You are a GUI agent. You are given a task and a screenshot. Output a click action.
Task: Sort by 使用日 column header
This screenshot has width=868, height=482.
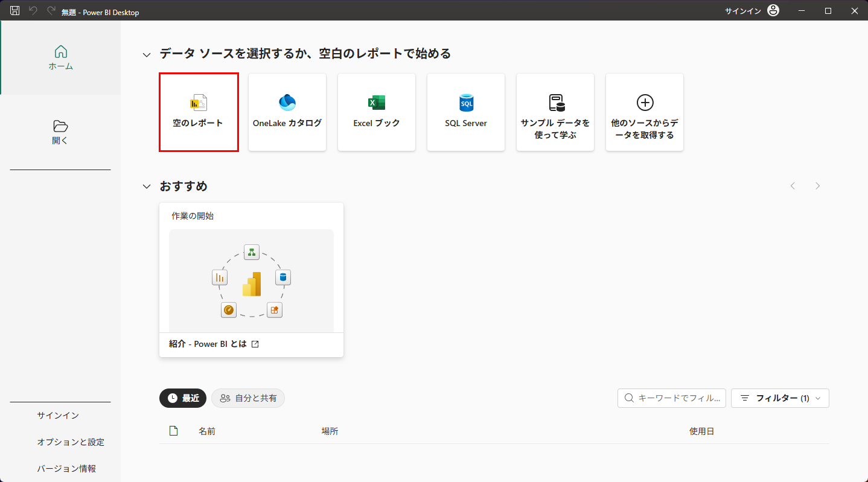click(701, 431)
